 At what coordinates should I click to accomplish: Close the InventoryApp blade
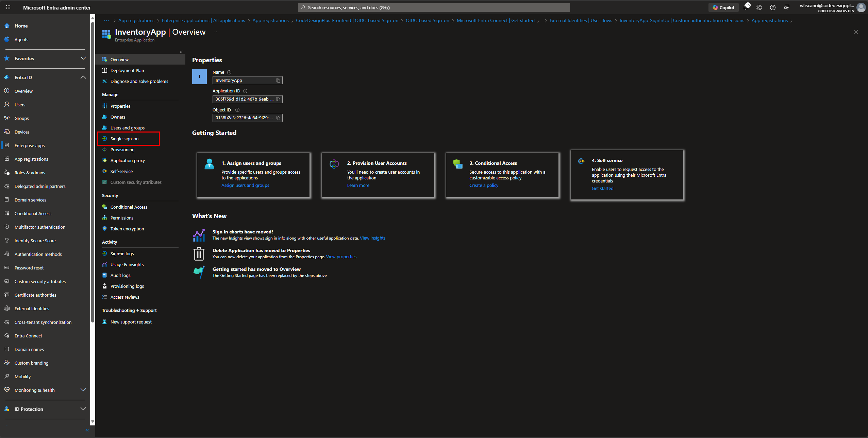click(855, 32)
